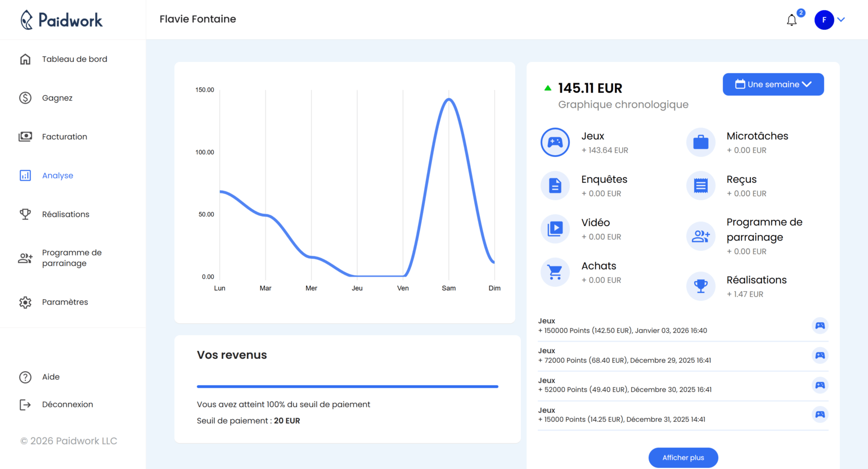Click the notification bell icon
The height and width of the screenshot is (469, 868).
click(791, 20)
